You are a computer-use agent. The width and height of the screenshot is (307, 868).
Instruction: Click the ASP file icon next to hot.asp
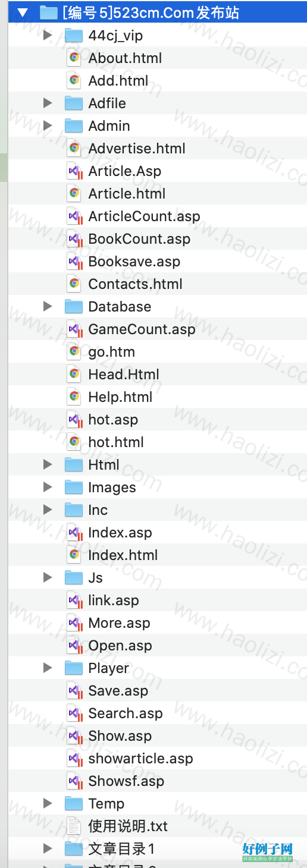74,420
